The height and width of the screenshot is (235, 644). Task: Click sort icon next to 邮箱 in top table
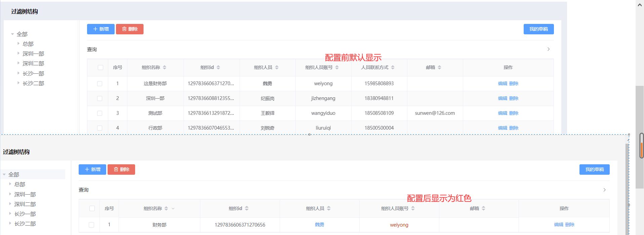coord(439,67)
